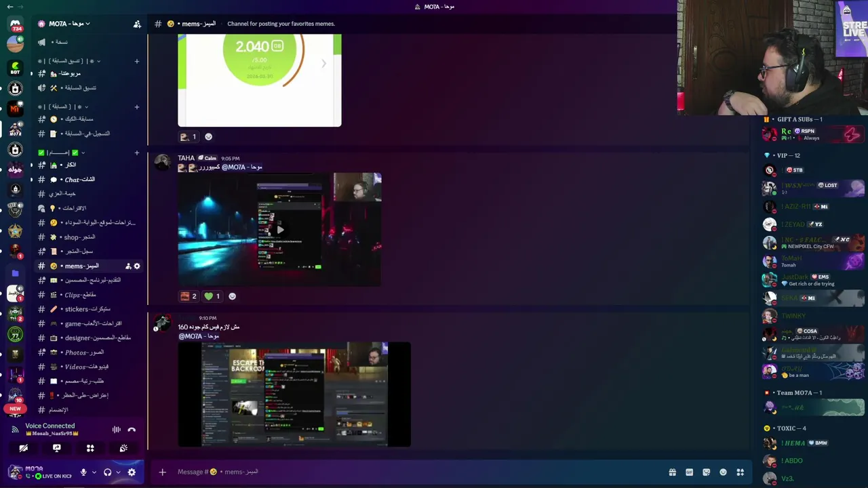Add reaction to the data usage image message
This screenshot has height=488, width=868.
click(208, 137)
